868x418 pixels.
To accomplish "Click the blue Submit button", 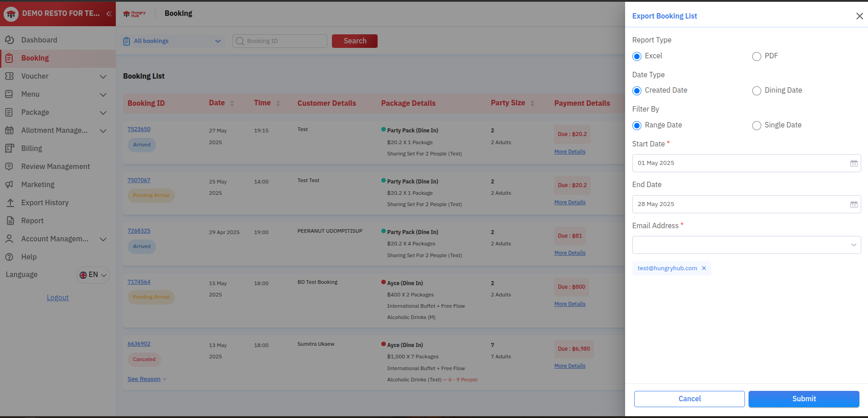I will (803, 399).
